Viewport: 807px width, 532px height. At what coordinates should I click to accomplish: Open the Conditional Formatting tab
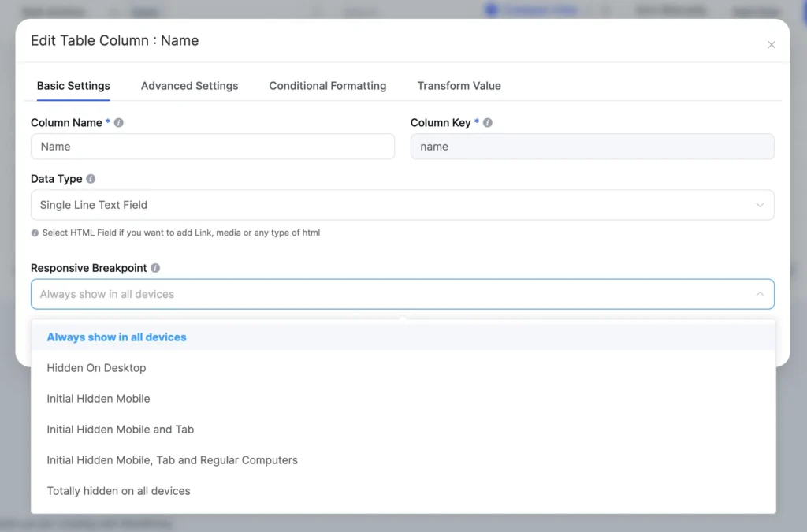(x=327, y=86)
